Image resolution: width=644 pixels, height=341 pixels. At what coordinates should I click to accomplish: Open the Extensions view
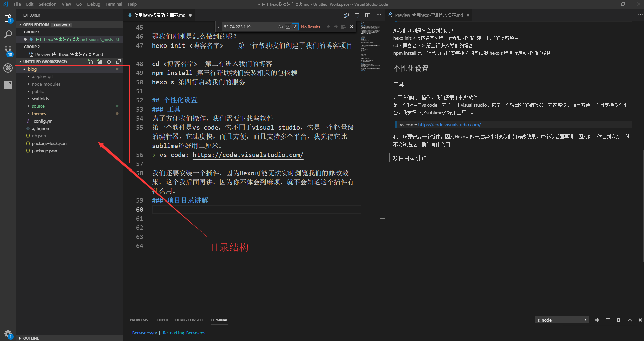[8, 85]
